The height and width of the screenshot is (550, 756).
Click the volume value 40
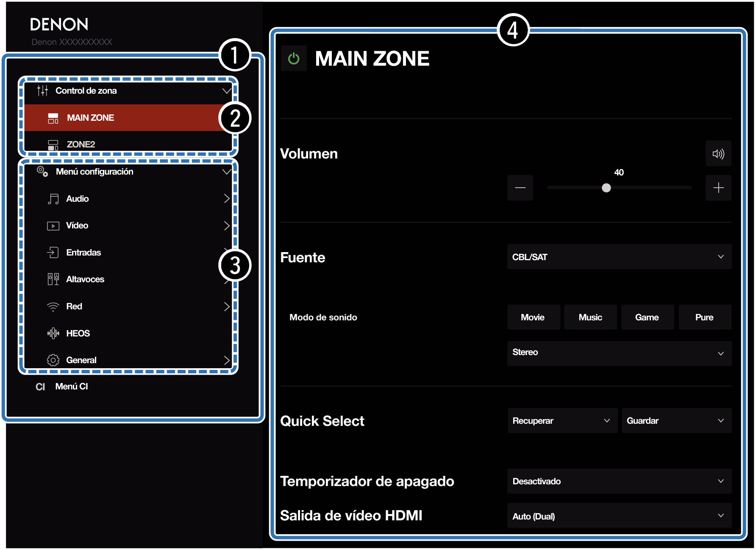[x=619, y=172]
